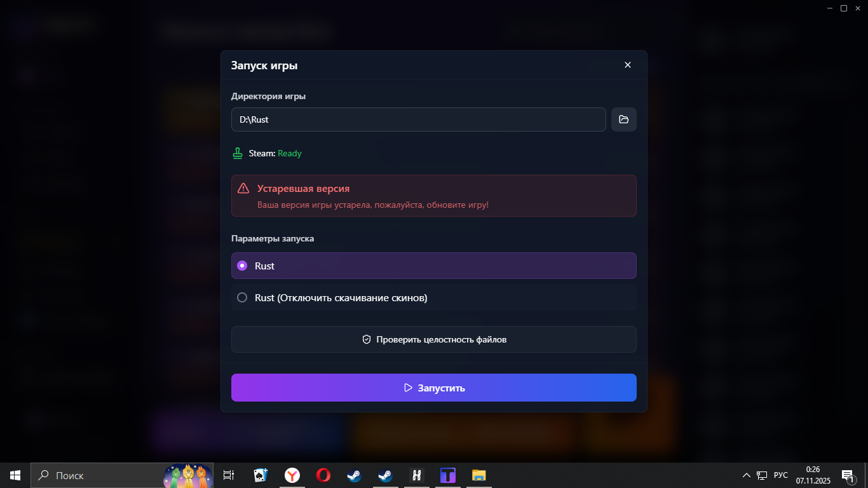Open the РУС language switcher
The image size is (868, 488).
click(780, 475)
